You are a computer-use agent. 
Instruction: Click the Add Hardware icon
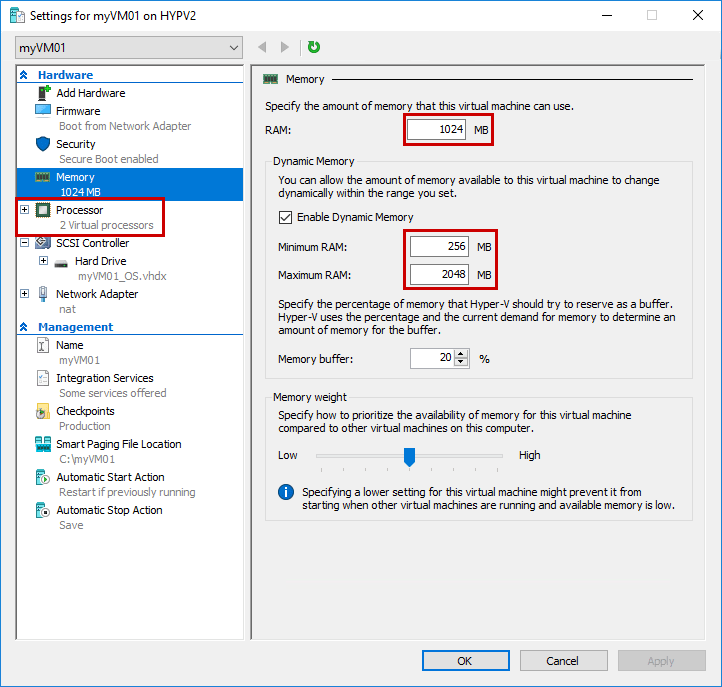[x=43, y=93]
